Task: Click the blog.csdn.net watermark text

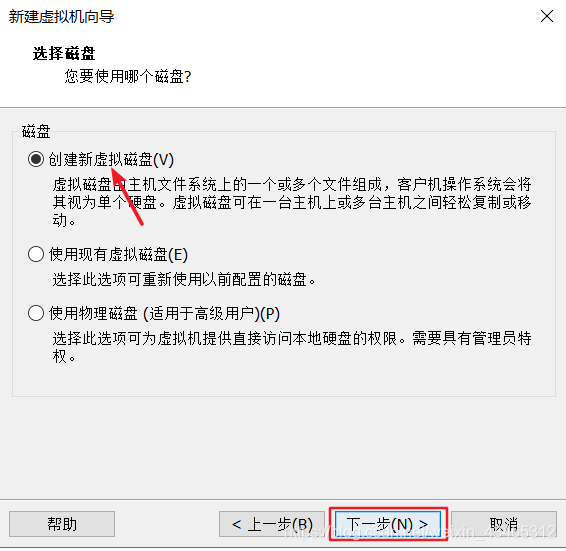Action: [x=421, y=532]
